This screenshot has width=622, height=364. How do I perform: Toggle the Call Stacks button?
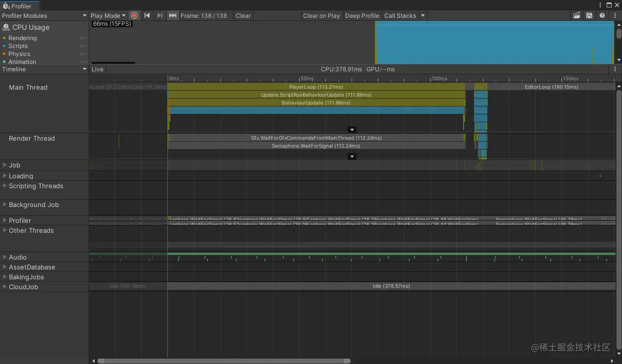pos(400,15)
